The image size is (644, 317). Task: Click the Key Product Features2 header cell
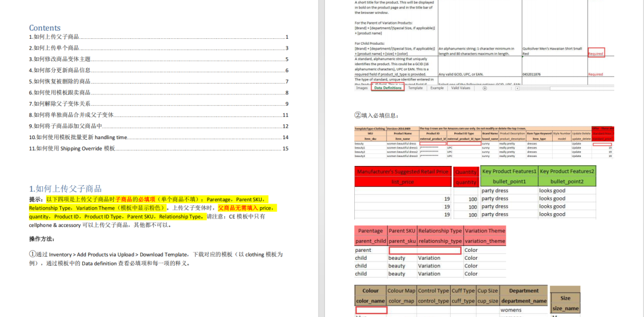(567, 171)
